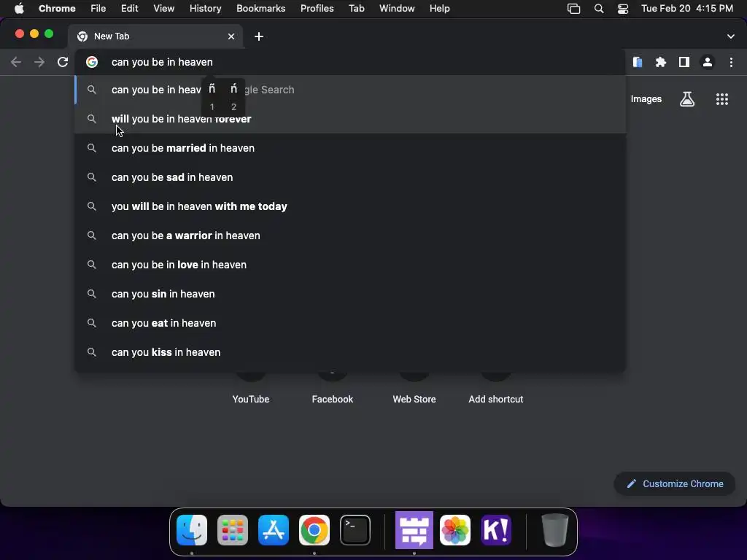
Task: Open the Google apps grid icon
Action: (x=721, y=99)
